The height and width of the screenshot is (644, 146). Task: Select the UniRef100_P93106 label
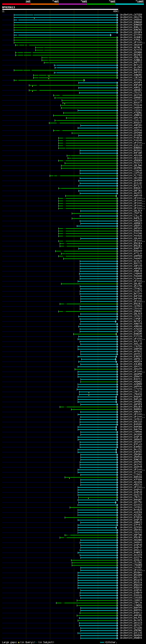(x=131, y=105)
